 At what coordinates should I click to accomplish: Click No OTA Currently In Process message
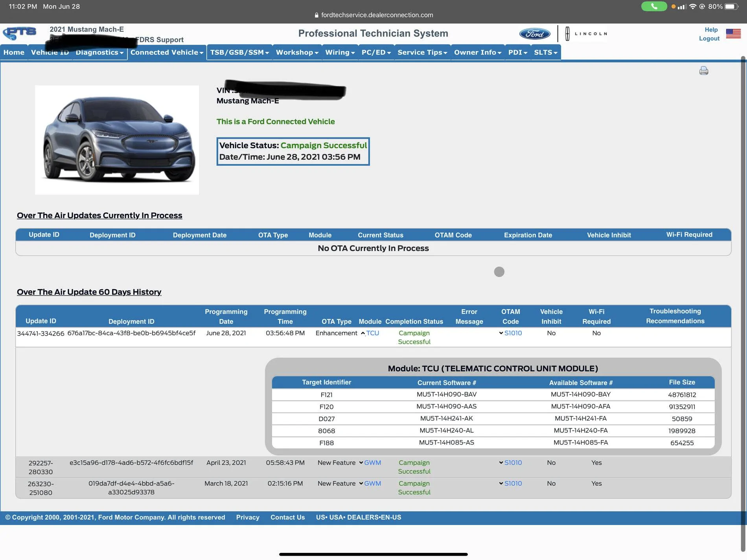click(373, 248)
